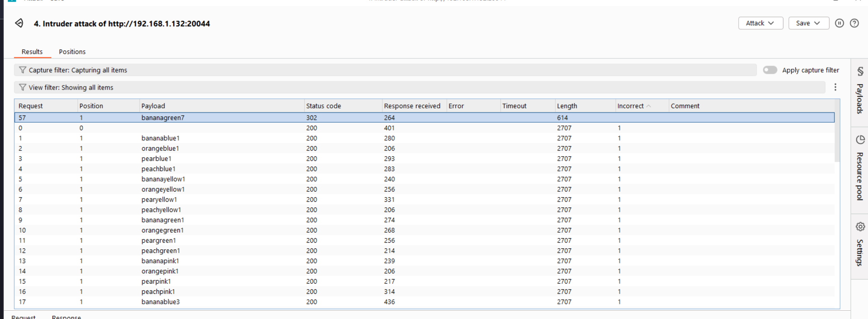Switch to the Results tab

[x=32, y=52]
